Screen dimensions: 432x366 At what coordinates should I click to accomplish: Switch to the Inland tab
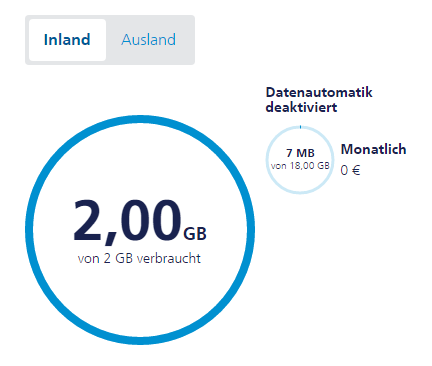click(x=67, y=40)
